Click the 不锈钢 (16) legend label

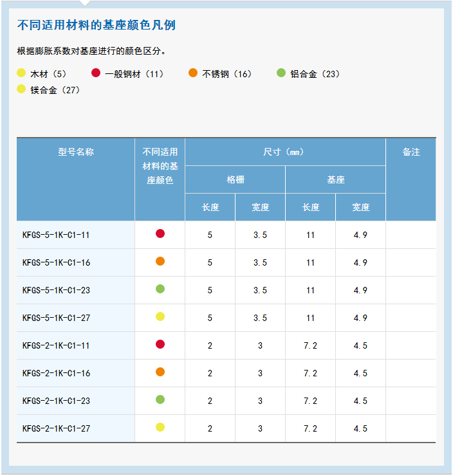227,74
